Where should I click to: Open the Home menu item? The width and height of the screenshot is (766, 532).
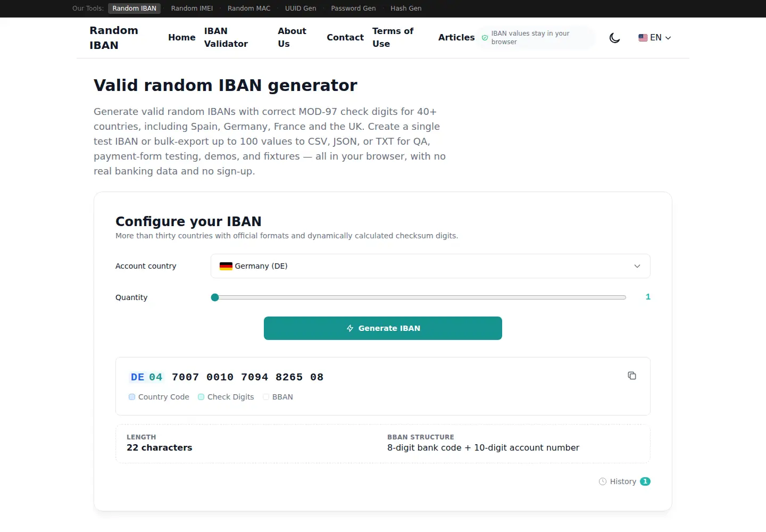tap(182, 37)
